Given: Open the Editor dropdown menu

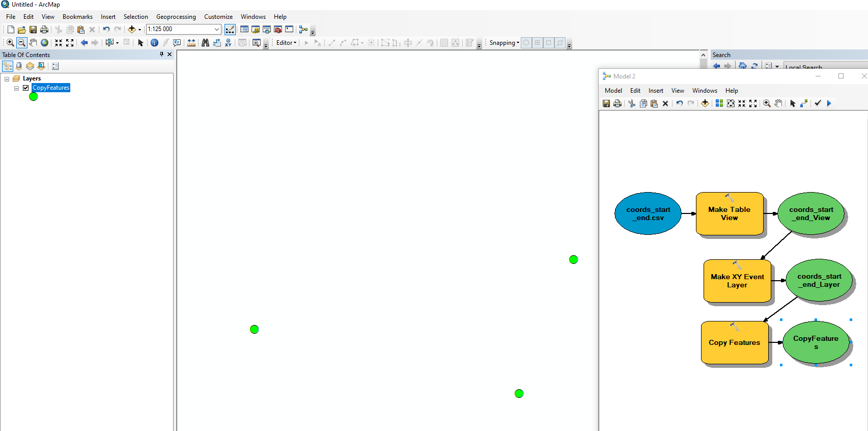Looking at the screenshot, I should (286, 43).
